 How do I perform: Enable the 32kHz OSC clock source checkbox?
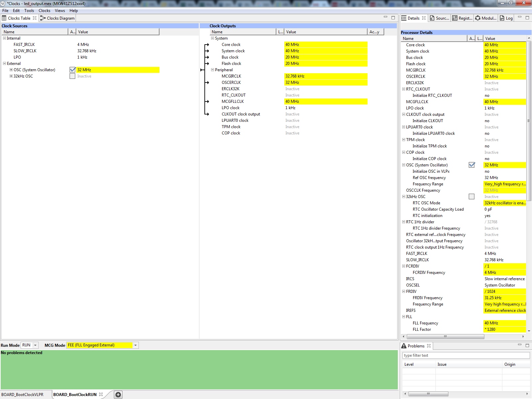pyautogui.click(x=73, y=76)
